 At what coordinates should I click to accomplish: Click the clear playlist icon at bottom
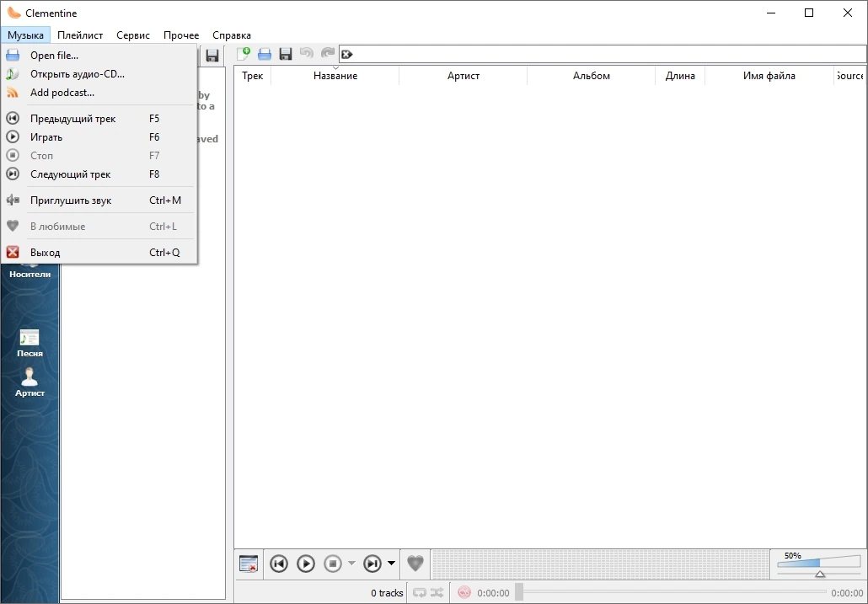tap(249, 564)
